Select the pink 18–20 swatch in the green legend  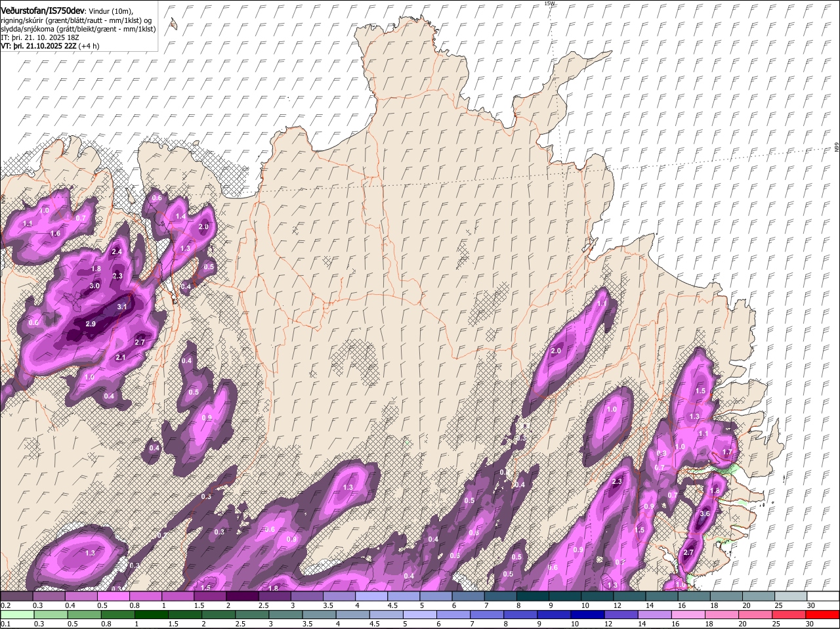[721, 615]
